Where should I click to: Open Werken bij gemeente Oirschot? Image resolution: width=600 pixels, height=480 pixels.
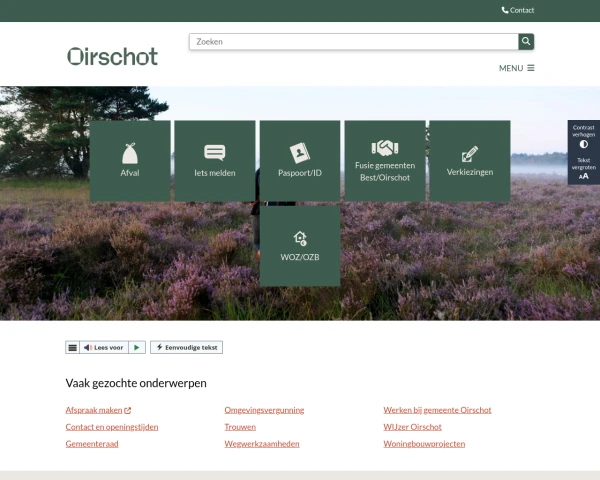pyautogui.click(x=437, y=410)
